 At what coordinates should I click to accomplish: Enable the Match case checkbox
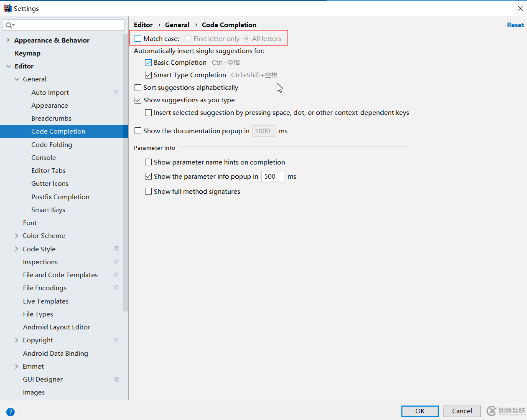point(138,39)
